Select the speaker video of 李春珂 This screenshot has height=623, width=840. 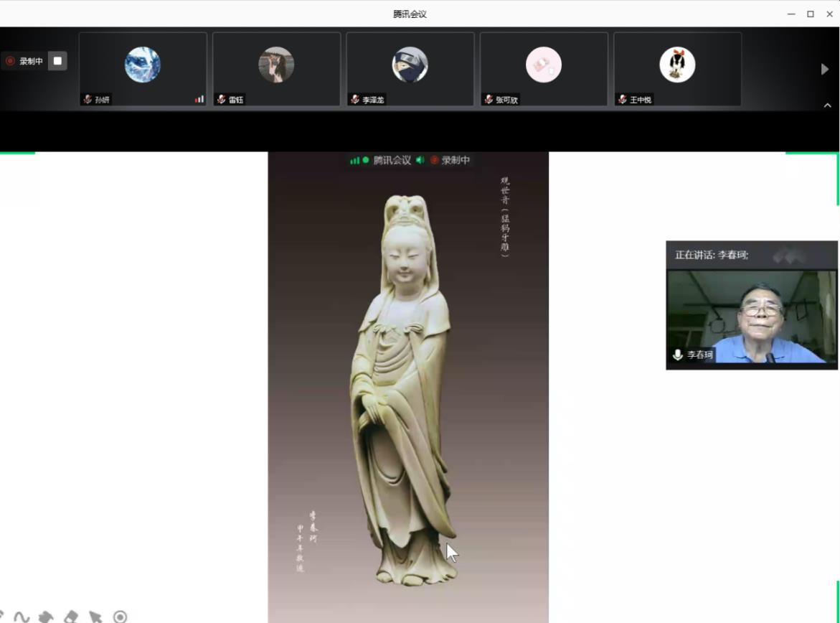point(751,316)
